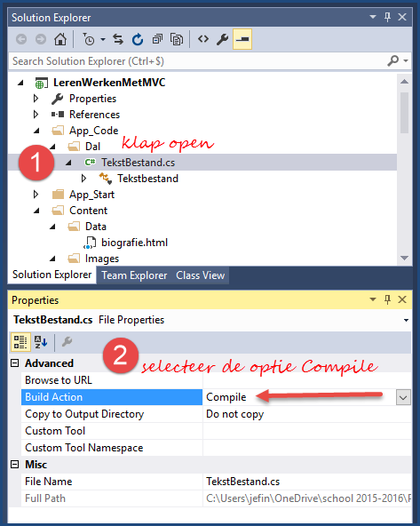Click the Home icon in Solution Explorer toolbar
The image size is (420, 526).
click(60, 40)
